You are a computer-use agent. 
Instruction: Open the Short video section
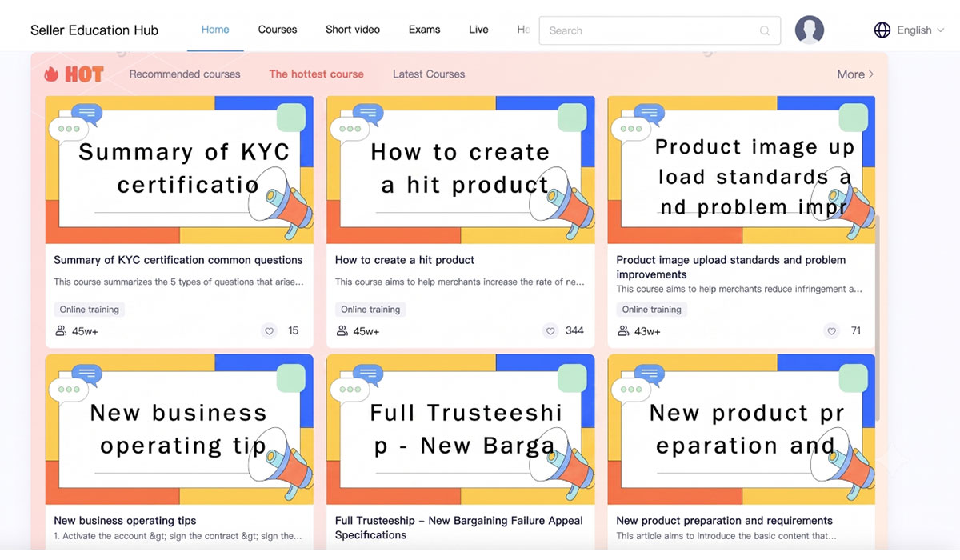coord(353,30)
